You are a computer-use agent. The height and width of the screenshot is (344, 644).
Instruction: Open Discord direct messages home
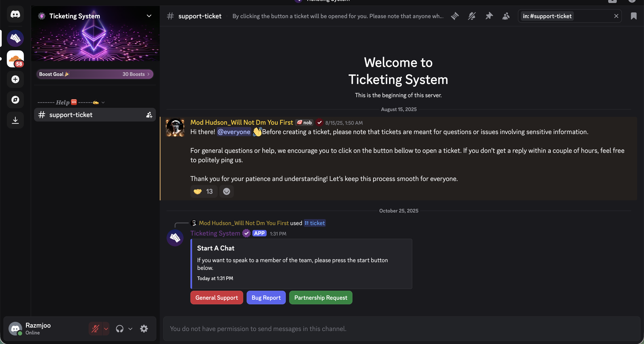coord(15,14)
